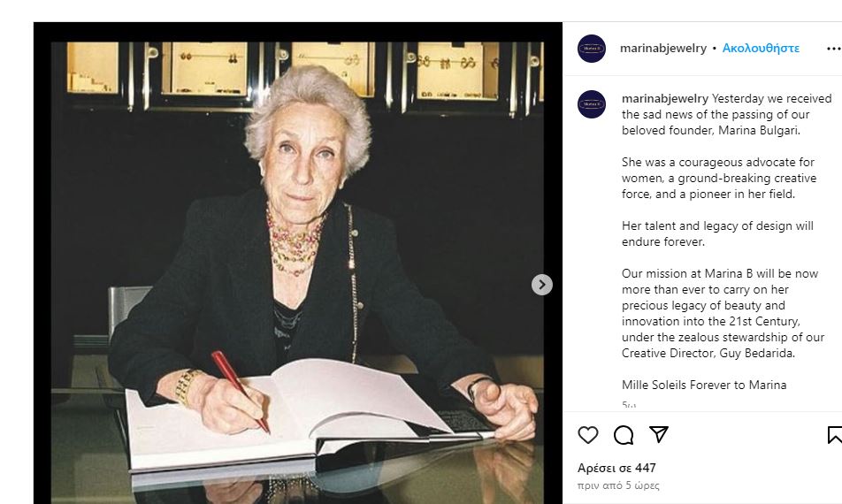This screenshot has height=504, width=842.
Task: Click the 'Her talent and legacy' caption paragraph
Action: tap(717, 233)
